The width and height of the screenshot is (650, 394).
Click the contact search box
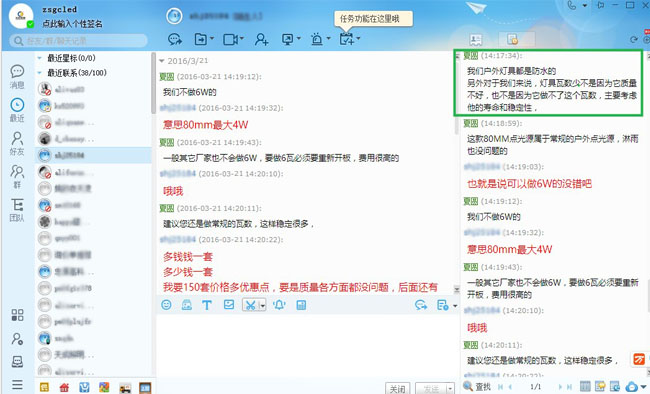[x=78, y=41]
